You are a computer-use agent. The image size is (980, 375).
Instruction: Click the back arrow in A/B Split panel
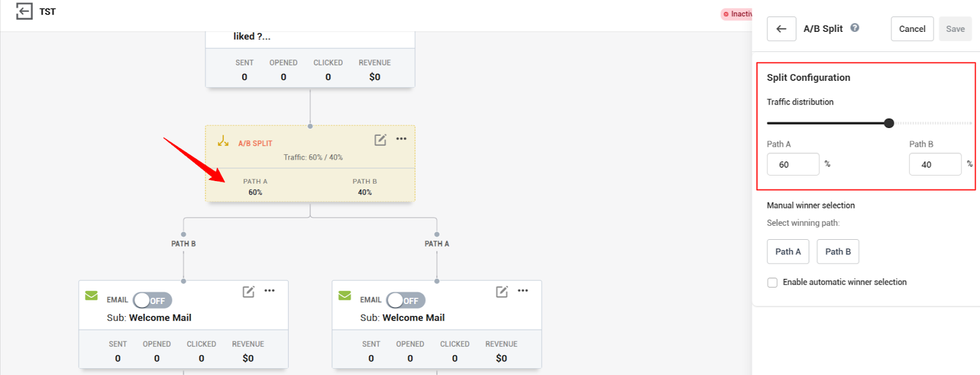(782, 29)
